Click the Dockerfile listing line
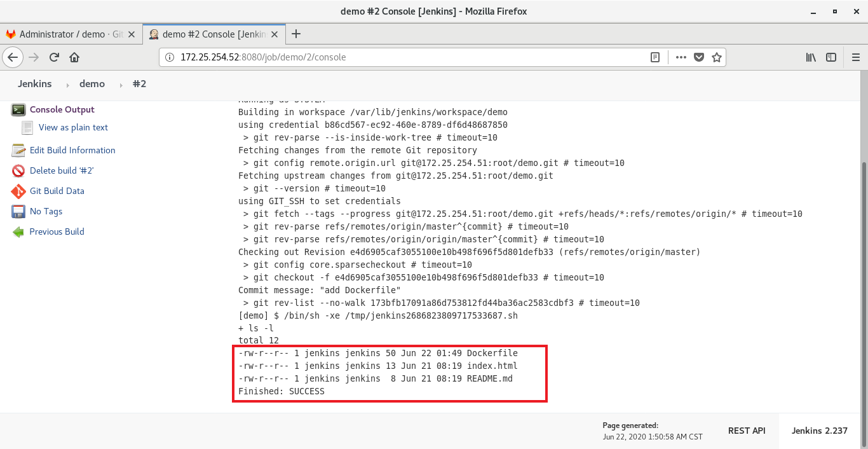Screen dimensions: 868x449 click(378, 353)
